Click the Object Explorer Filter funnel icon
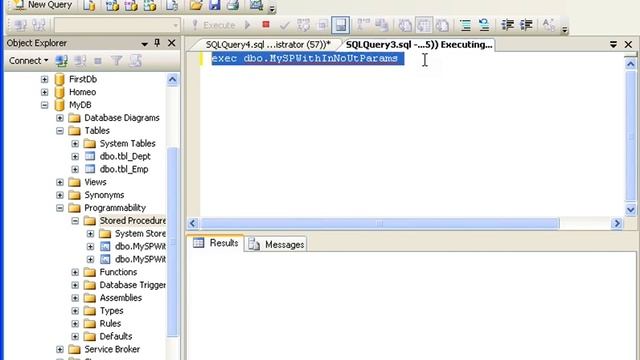Image resolution: width=640 pixels, height=360 pixels. click(x=117, y=61)
